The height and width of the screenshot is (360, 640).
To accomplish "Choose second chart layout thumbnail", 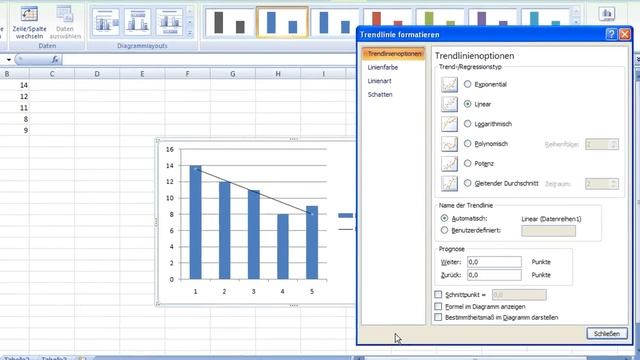I will click(x=138, y=22).
